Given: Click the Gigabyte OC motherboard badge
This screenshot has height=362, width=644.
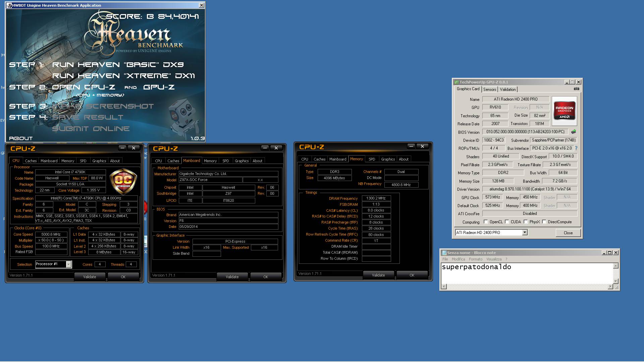Looking at the screenshot, I should tap(123, 182).
